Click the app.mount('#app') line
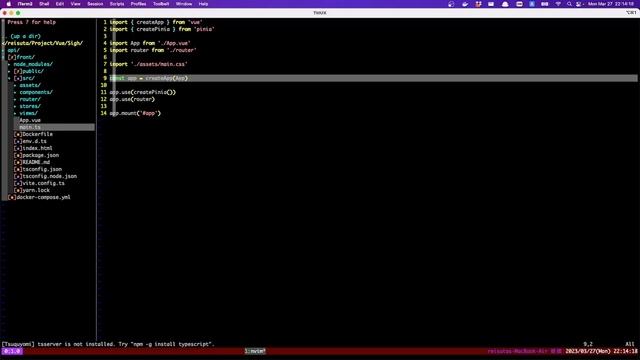Image resolution: width=640 pixels, height=360 pixels. [x=135, y=113]
